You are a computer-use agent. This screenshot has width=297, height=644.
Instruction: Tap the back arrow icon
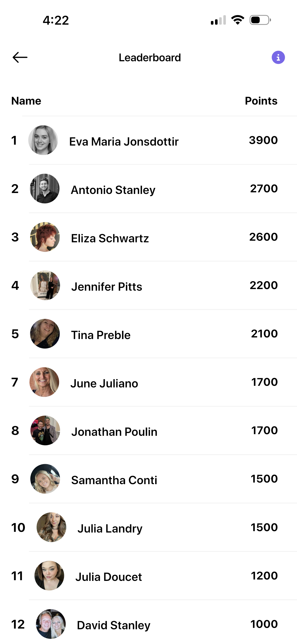[x=20, y=58]
